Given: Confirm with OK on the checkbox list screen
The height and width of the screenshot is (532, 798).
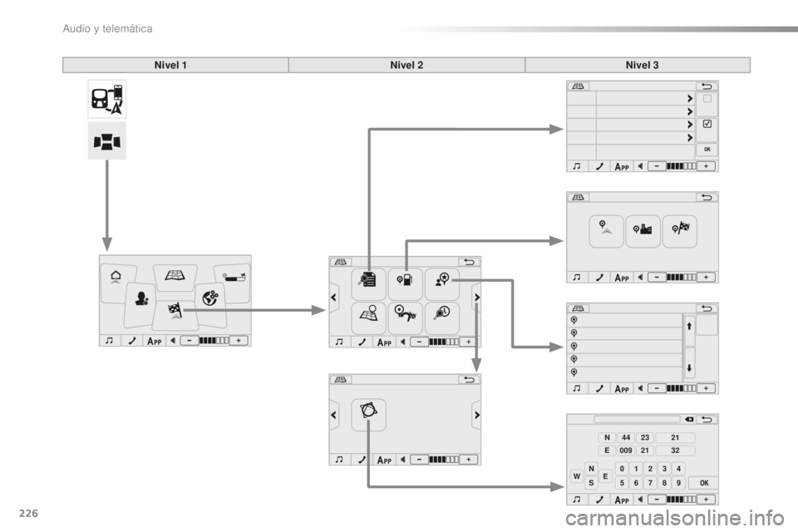Looking at the screenshot, I should click(x=707, y=149).
